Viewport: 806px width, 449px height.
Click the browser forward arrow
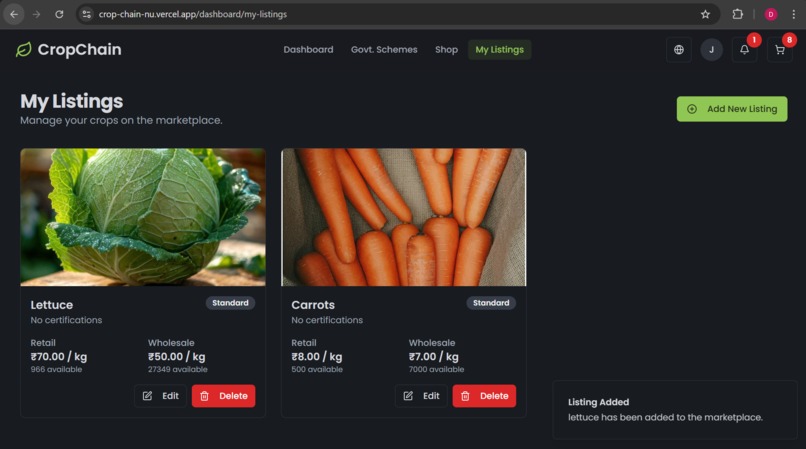click(36, 14)
